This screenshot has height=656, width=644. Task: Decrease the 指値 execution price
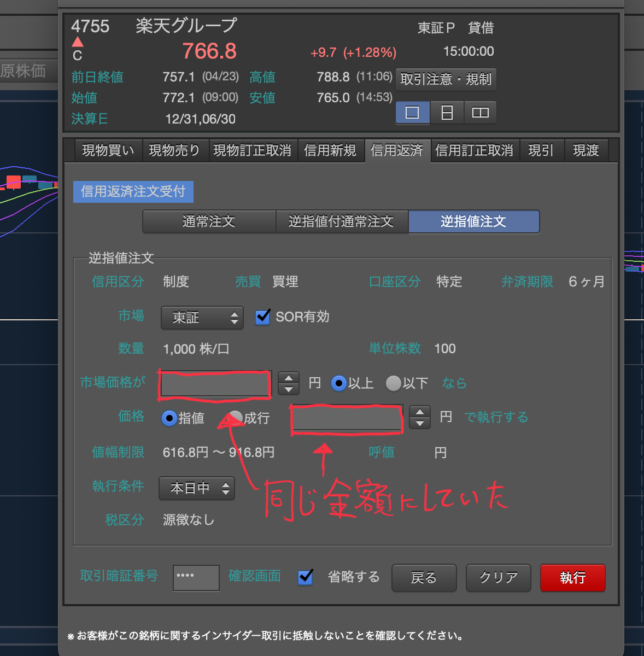pos(420,424)
